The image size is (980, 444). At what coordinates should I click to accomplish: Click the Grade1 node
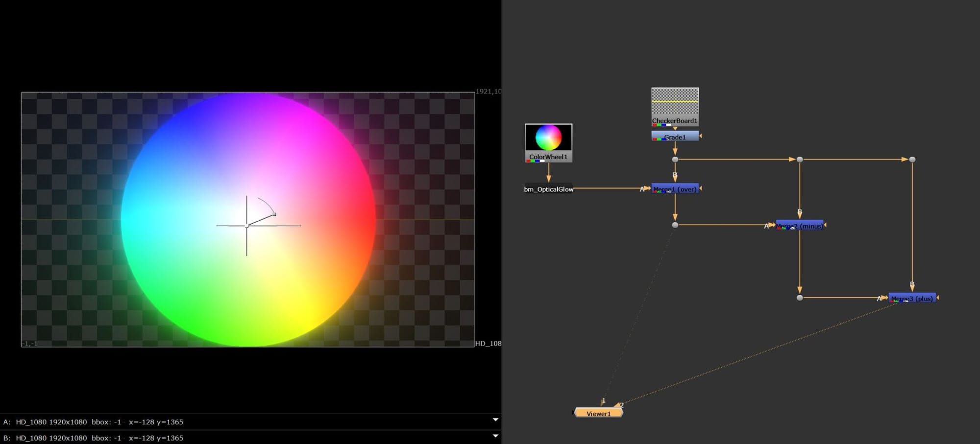pyautogui.click(x=675, y=137)
